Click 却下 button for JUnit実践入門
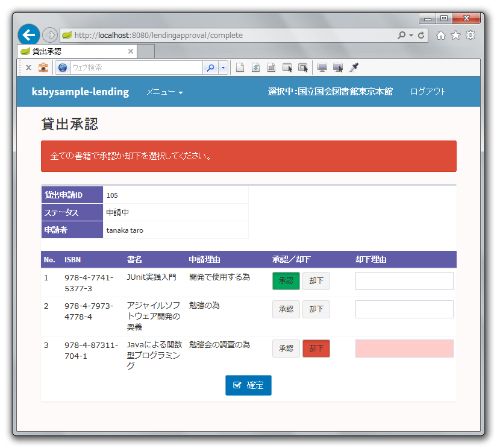Screen dimensions: 497x448 point(316,281)
